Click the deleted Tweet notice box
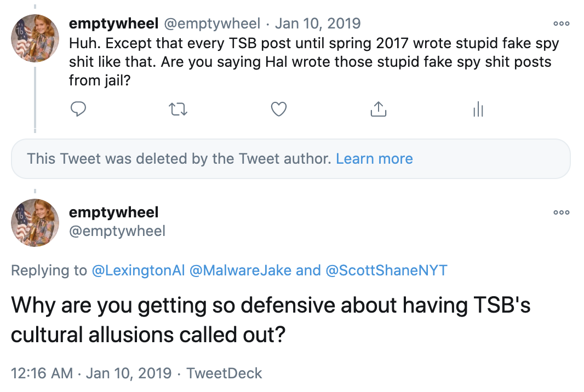This screenshot has width=584, height=392. point(181,159)
